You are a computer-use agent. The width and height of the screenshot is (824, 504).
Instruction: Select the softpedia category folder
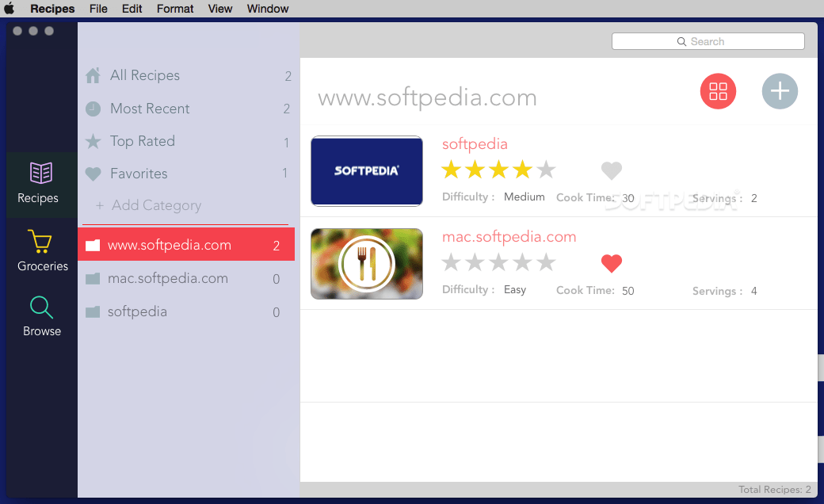(186, 311)
